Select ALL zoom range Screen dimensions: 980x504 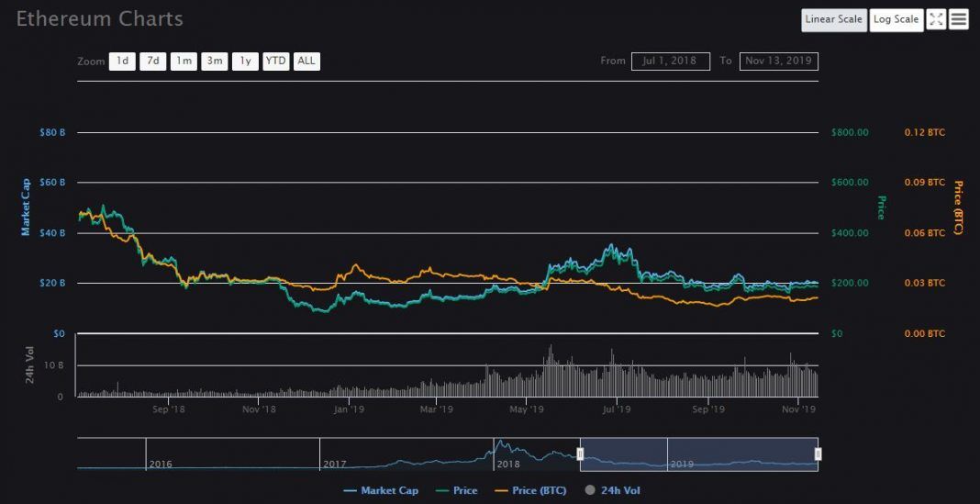306,62
